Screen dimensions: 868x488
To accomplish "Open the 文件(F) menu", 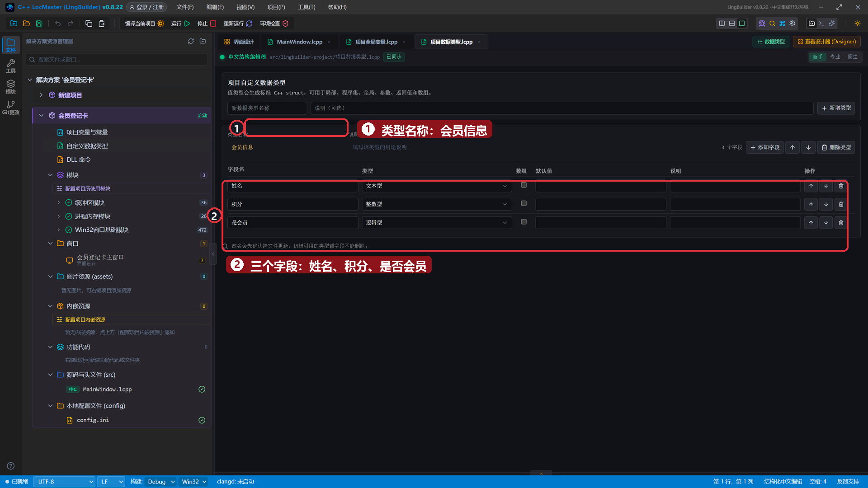I will [x=185, y=7].
